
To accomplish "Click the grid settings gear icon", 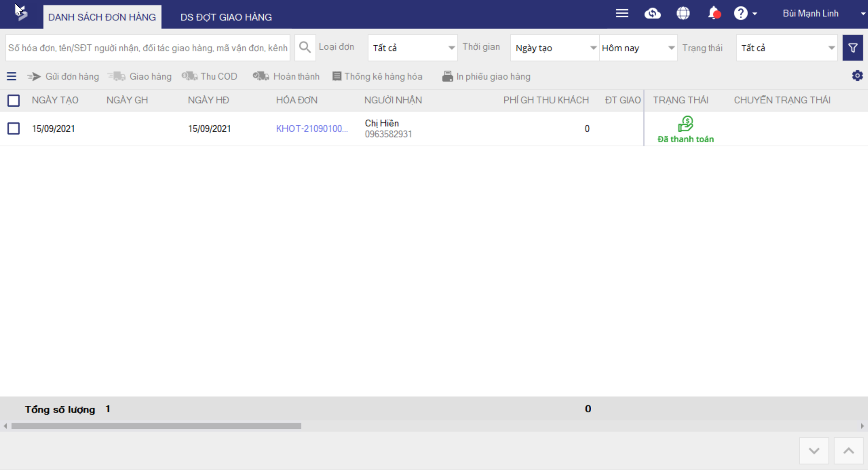I will tap(857, 76).
